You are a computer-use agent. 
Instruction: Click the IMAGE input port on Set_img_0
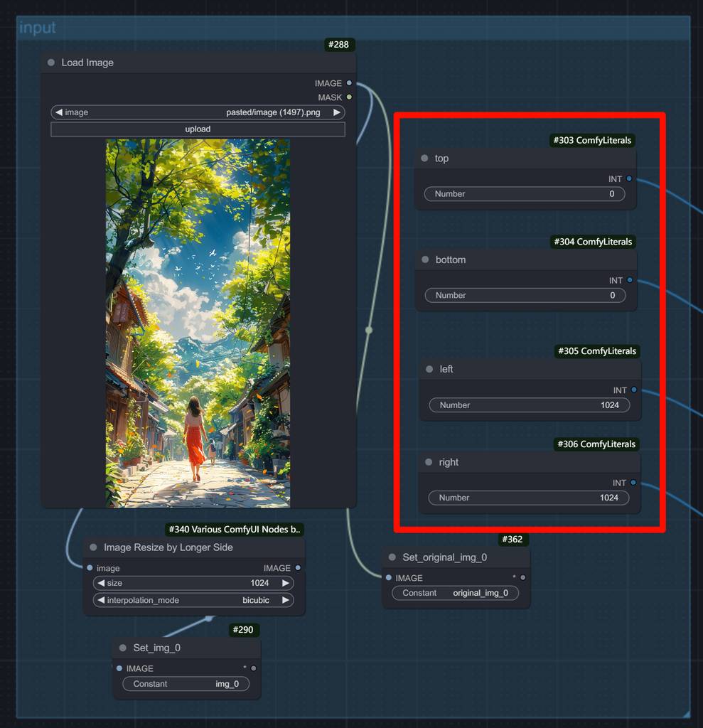[119, 668]
